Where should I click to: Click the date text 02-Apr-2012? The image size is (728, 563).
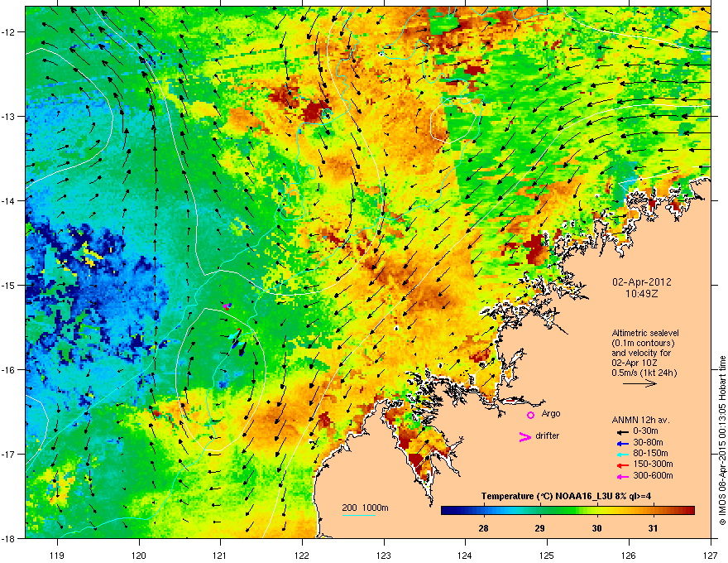[x=642, y=282]
